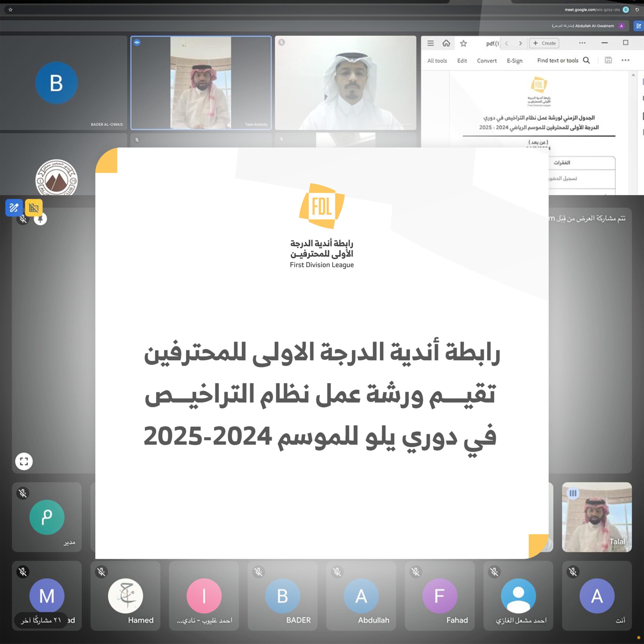Open the E-Sign menu in PDF viewer
Viewport: 644px width, 644px height.
click(x=515, y=61)
